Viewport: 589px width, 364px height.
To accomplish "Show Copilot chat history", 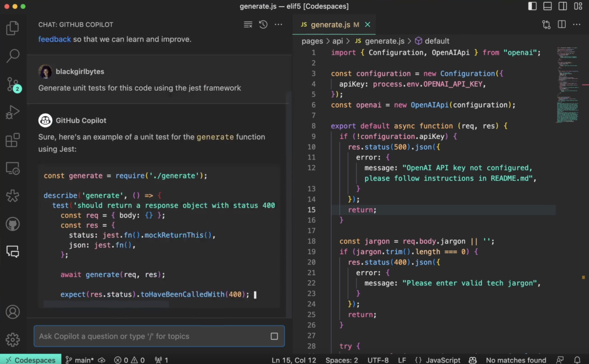I will point(263,24).
